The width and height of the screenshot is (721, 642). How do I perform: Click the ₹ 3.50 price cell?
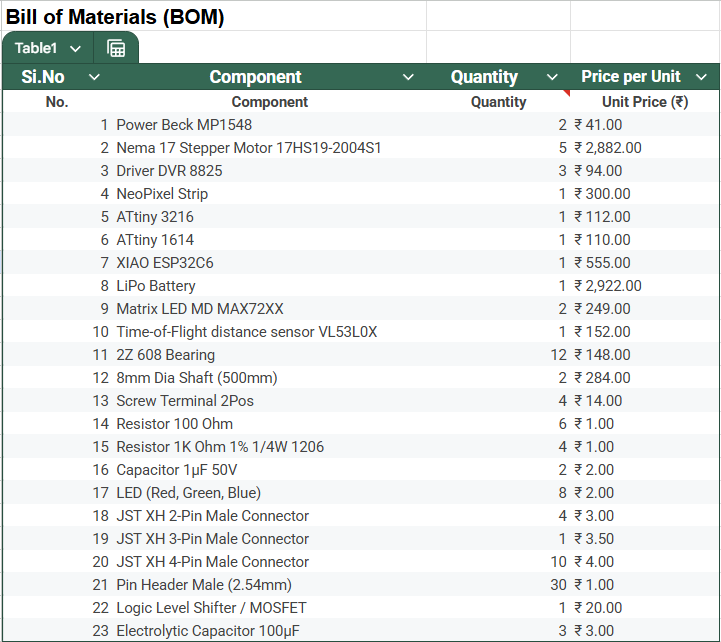(x=645, y=539)
